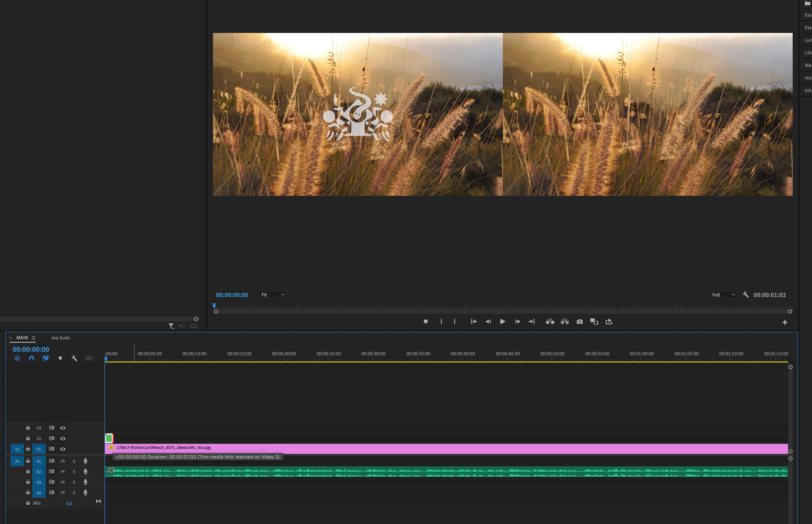The image size is (812, 524).
Task: Hide the V2 track output eye
Action: pyautogui.click(x=63, y=439)
